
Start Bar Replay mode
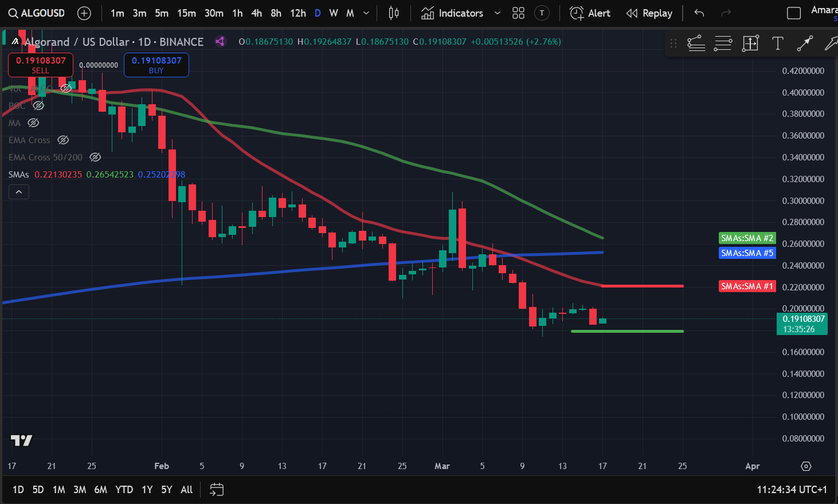click(649, 13)
